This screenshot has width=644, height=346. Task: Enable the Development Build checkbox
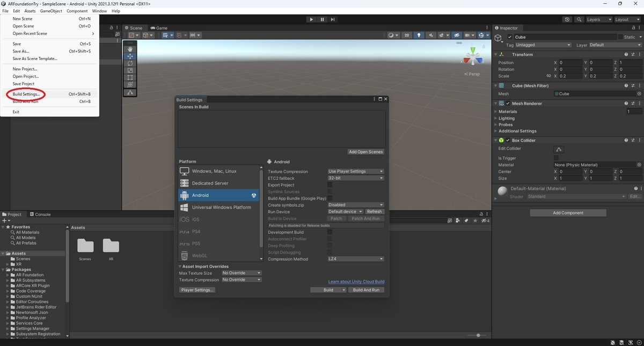click(x=330, y=232)
